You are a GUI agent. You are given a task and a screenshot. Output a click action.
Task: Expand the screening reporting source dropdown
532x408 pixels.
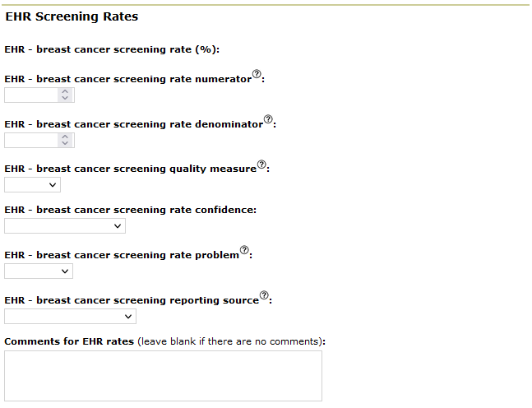point(70,316)
